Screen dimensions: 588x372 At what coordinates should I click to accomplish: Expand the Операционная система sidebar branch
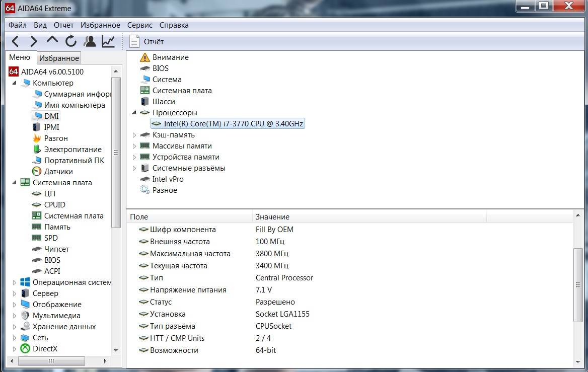[14, 282]
